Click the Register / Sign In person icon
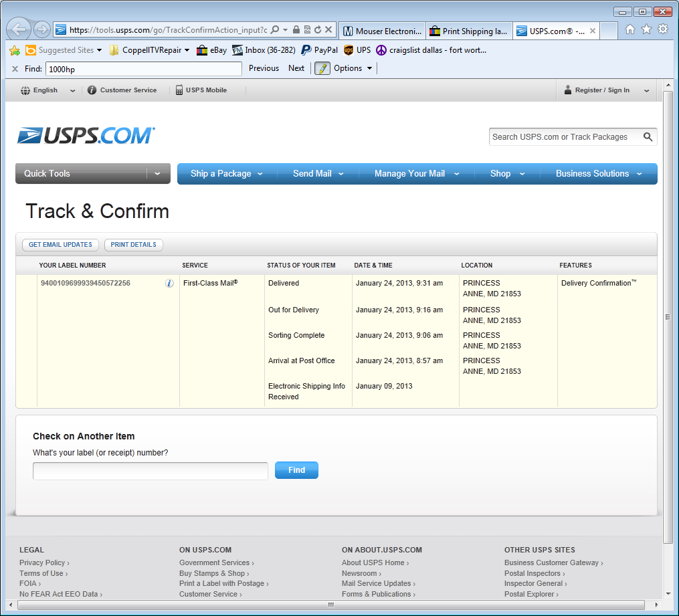The height and width of the screenshot is (616, 679). click(568, 90)
